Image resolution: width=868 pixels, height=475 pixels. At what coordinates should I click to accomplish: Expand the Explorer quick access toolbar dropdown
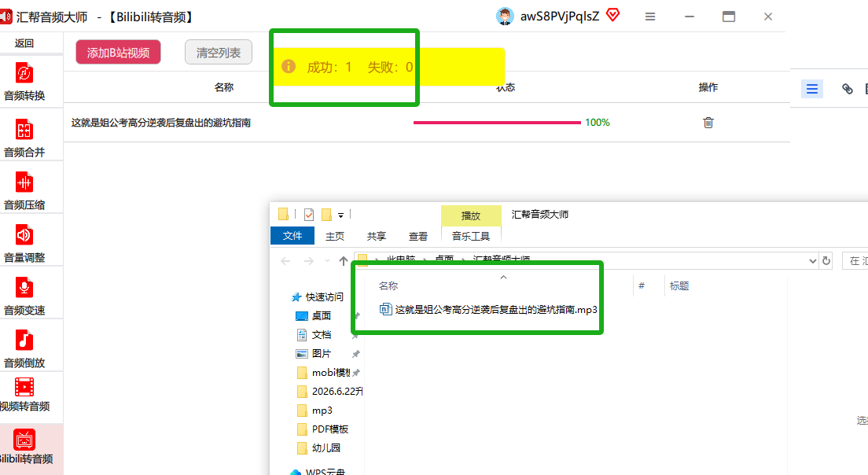tap(340, 215)
